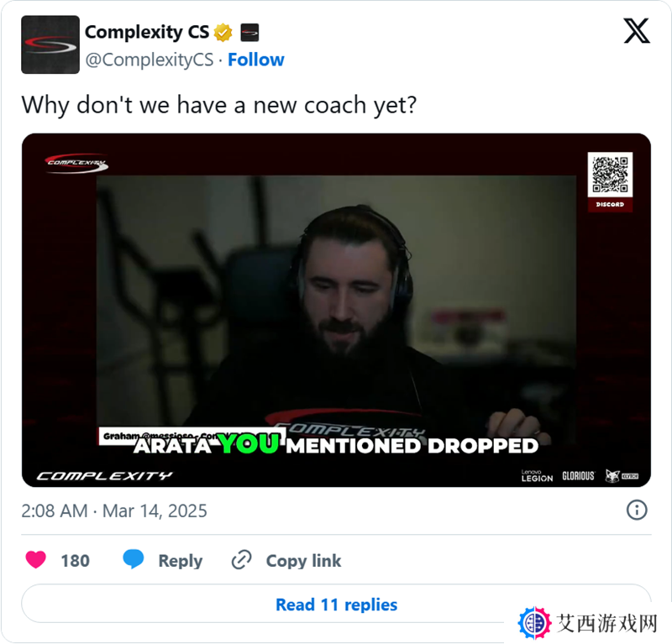This screenshot has width=672, height=644.
Task: Open the tweet info circle icon
Action: pyautogui.click(x=637, y=510)
